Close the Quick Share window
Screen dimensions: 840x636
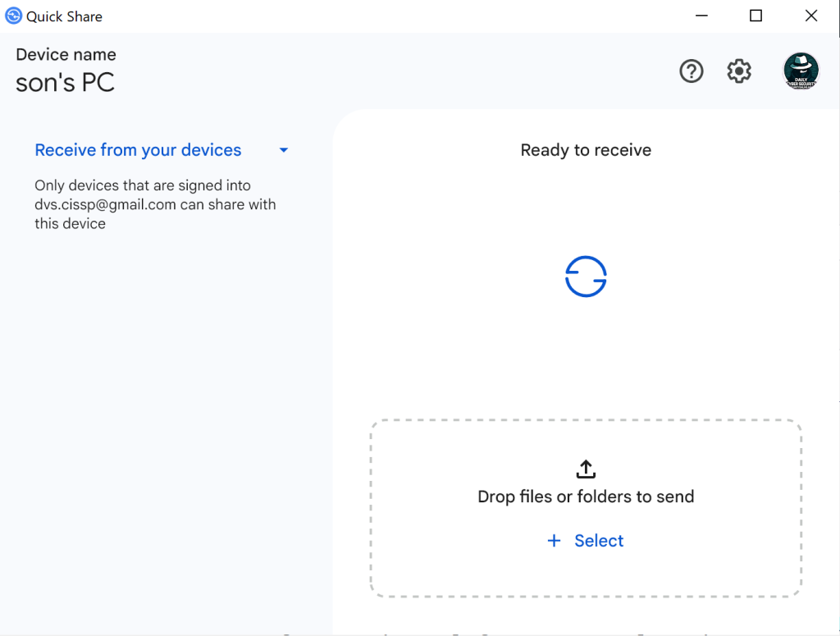point(811,16)
